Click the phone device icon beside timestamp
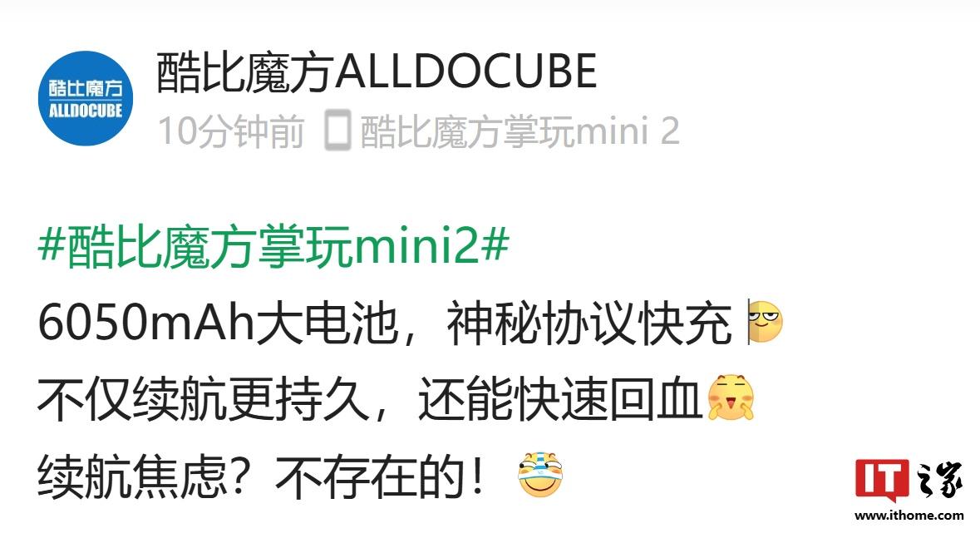The image size is (980, 543). [337, 130]
